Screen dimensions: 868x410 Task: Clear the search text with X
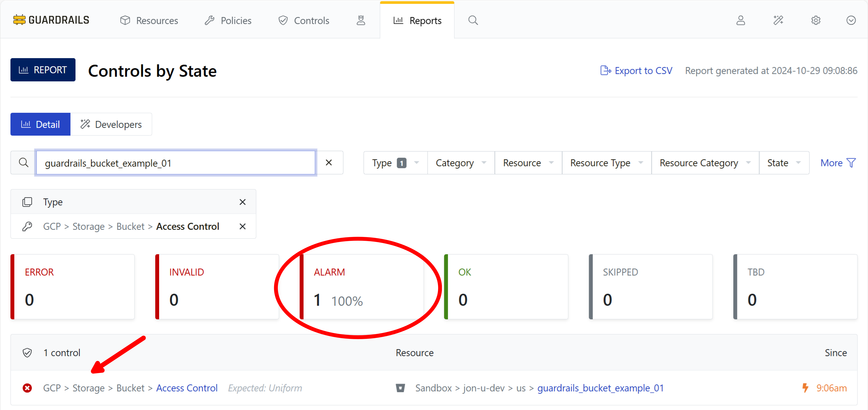[x=329, y=163]
